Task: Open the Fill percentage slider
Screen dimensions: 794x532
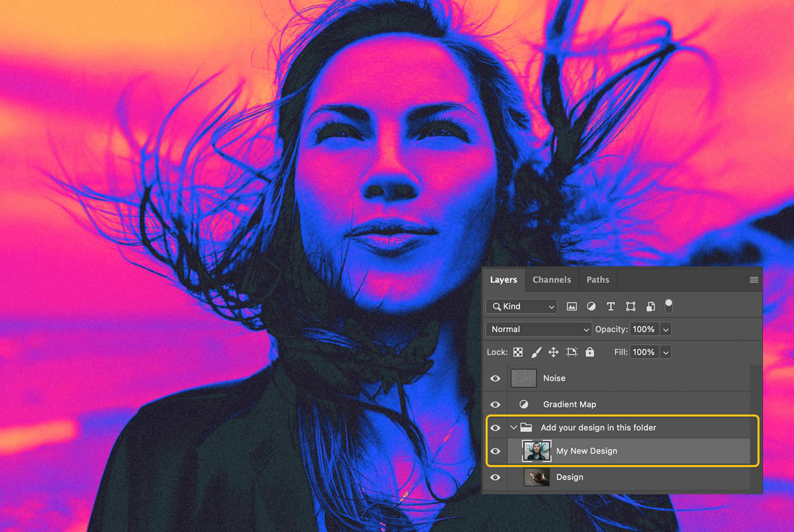Action: pos(666,352)
